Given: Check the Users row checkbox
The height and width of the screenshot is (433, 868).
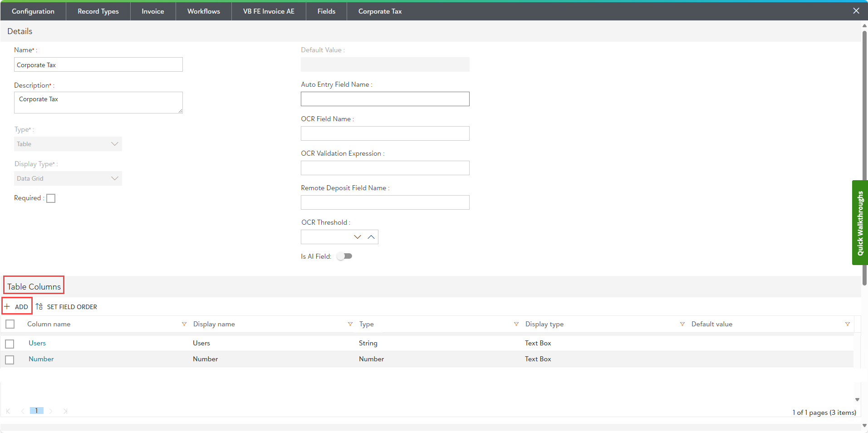Looking at the screenshot, I should 10,344.
